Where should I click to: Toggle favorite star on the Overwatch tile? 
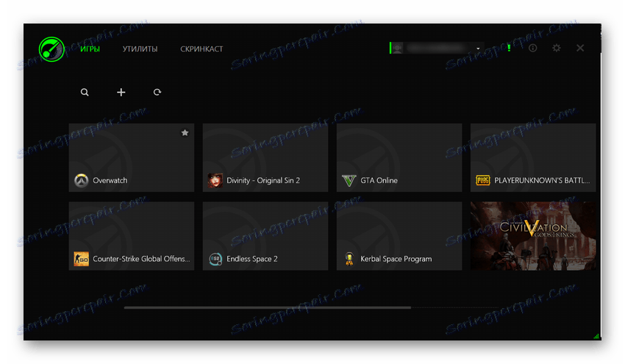[185, 133]
